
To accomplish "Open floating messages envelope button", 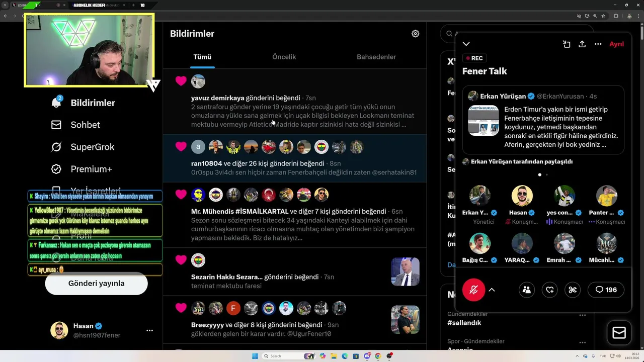I will [619, 333].
